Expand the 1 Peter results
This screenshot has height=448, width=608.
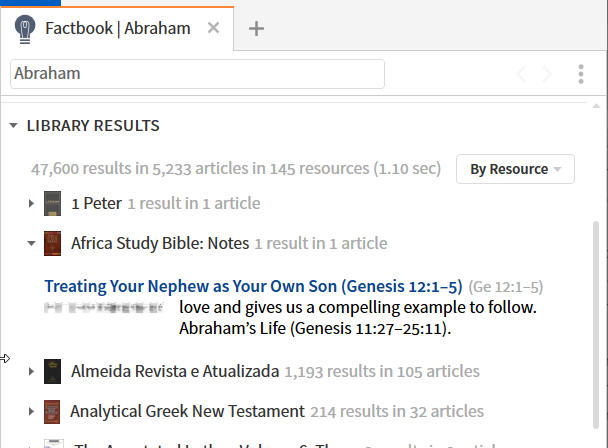pos(31,203)
